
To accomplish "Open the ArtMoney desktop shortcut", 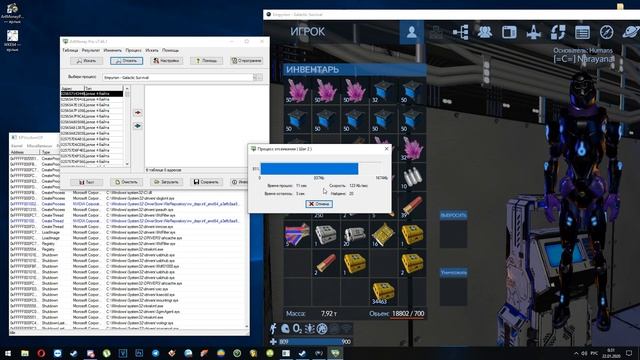I will click(12, 12).
